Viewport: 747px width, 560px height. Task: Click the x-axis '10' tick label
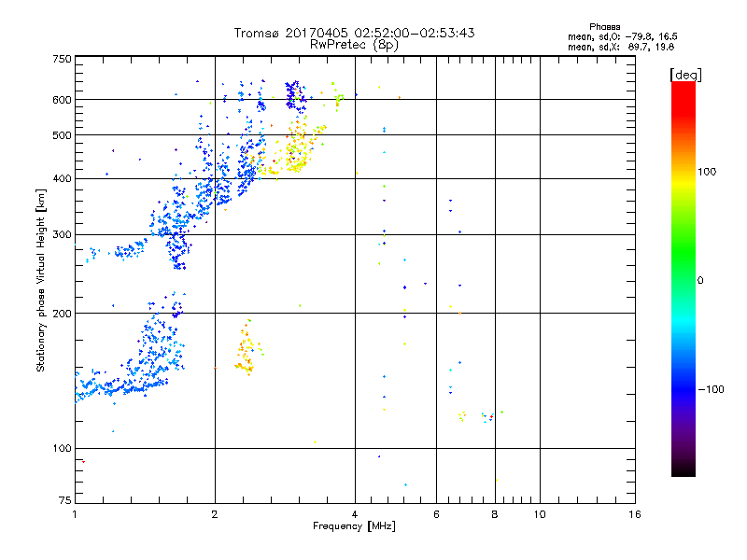click(540, 514)
